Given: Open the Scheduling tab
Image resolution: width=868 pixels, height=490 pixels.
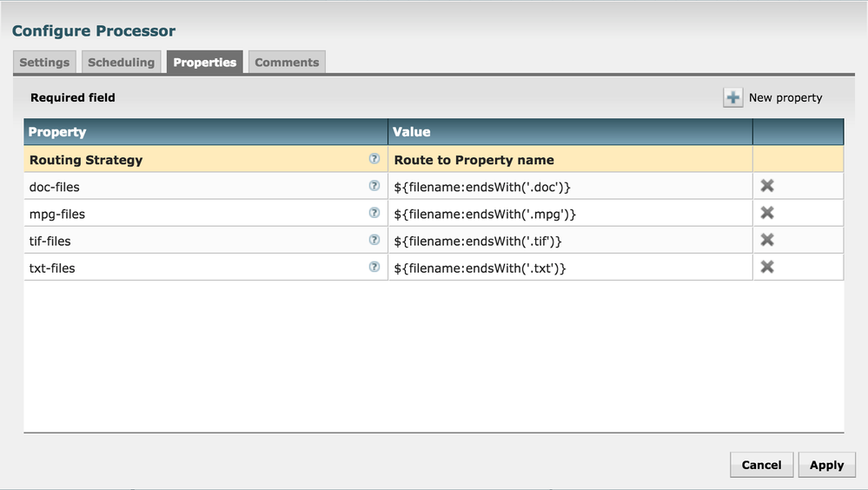Looking at the screenshot, I should (121, 63).
